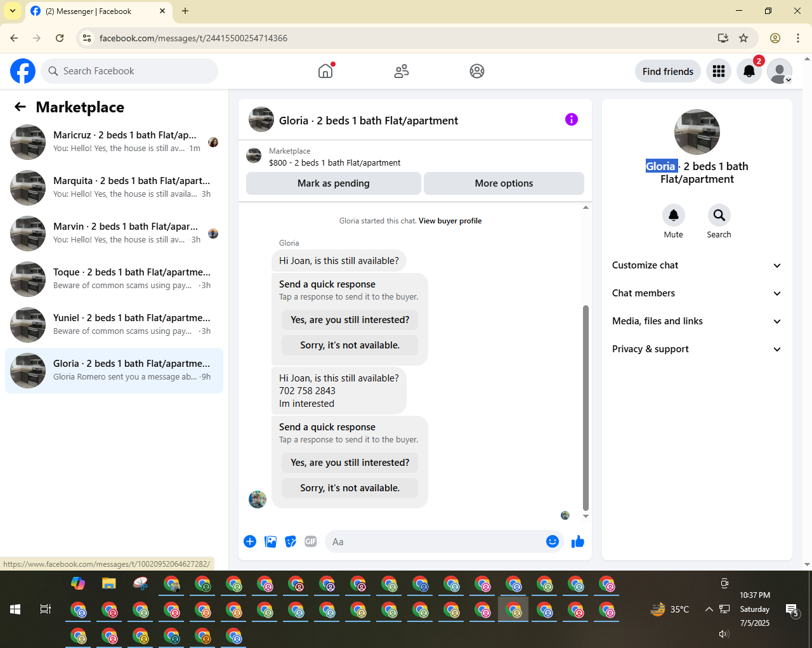Click Gloria's large listing thumbnail in sidebar
This screenshot has height=648, width=812.
click(697, 132)
